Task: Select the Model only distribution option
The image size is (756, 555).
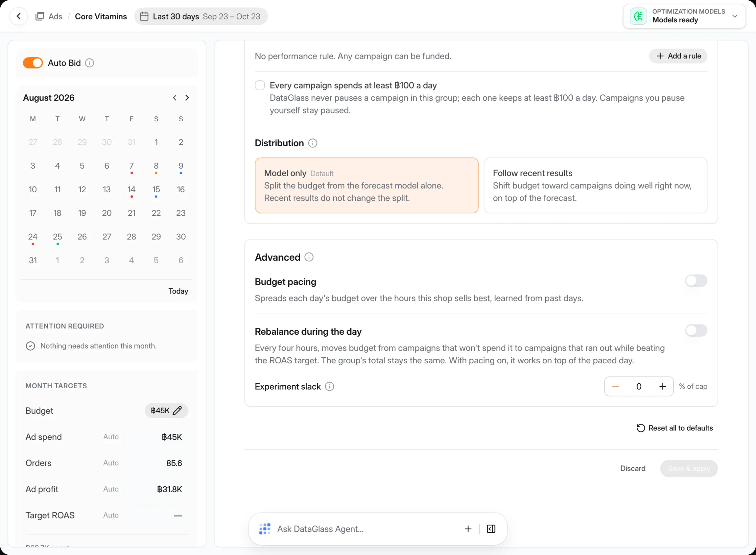Action: click(x=367, y=185)
